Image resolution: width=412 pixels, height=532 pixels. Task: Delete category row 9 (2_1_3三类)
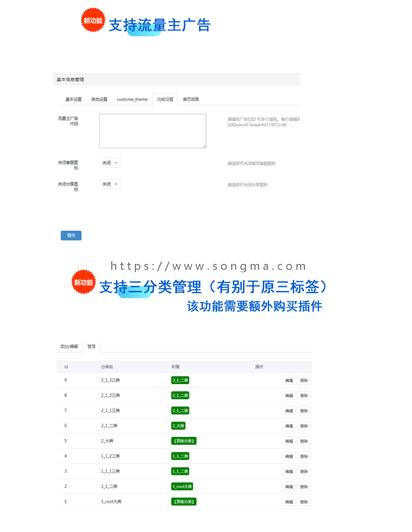coord(304,380)
